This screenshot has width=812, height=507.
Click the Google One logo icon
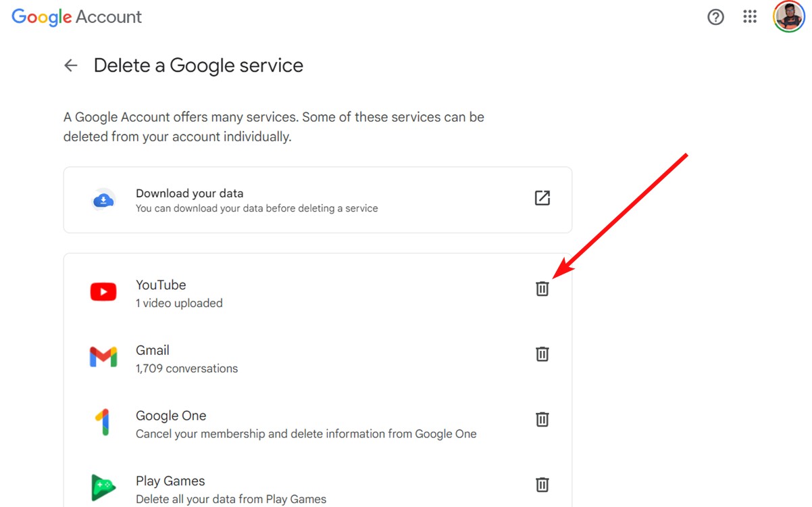coord(102,422)
